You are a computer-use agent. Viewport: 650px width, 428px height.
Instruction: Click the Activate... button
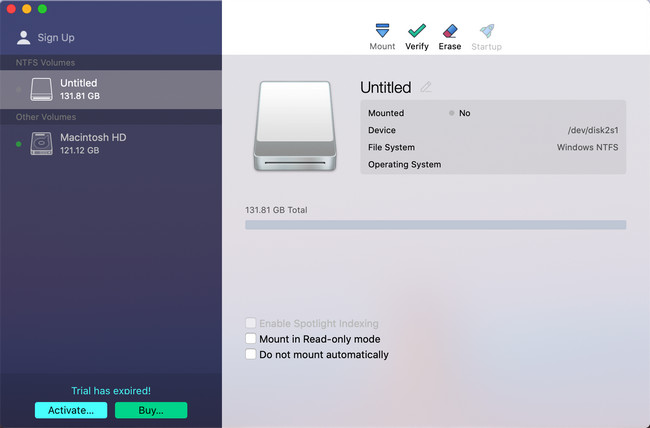[71, 410]
